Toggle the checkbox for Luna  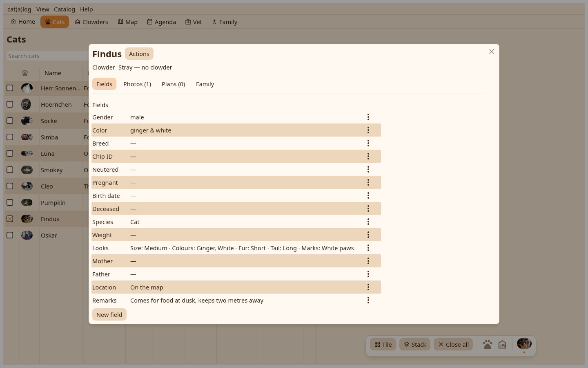coord(10,153)
